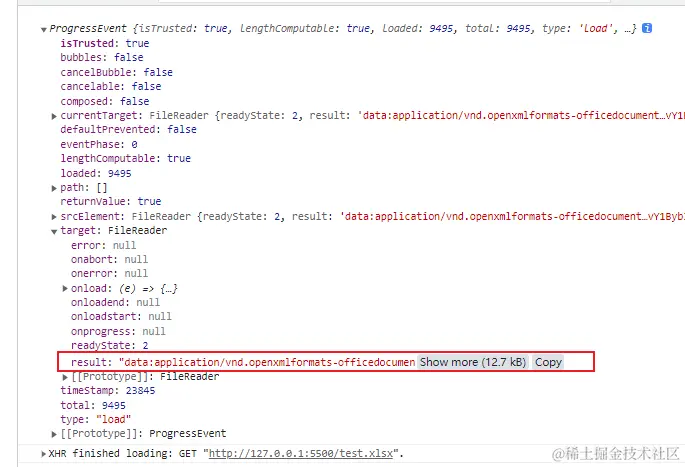The image size is (685, 467).
Task: Select the onloadend: null row
Action: click(115, 302)
